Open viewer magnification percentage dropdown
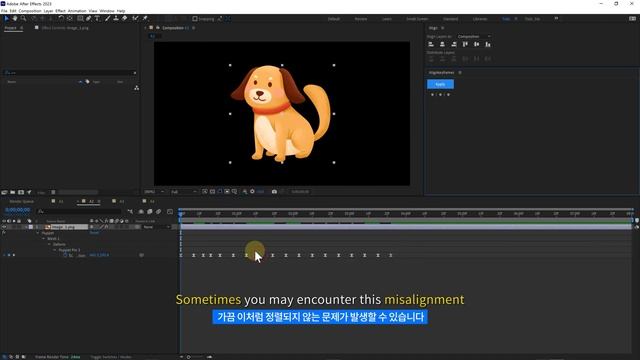Screen dimensions: 640x360 (x=154, y=192)
